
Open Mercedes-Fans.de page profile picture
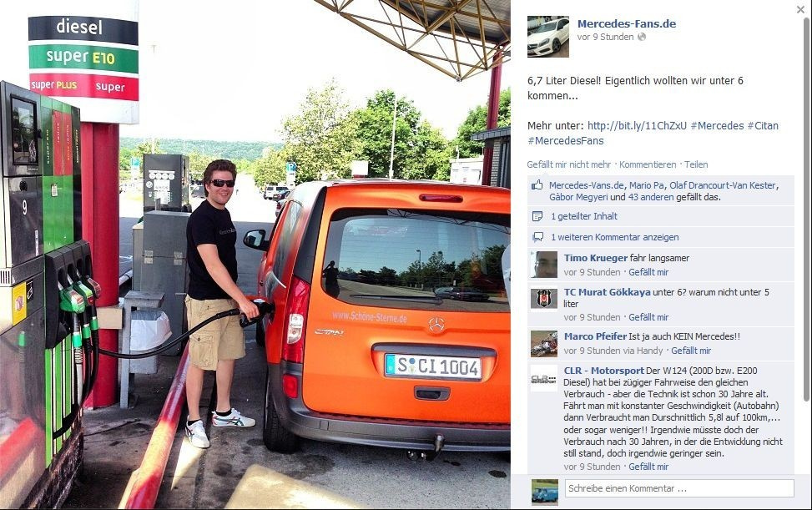click(548, 36)
